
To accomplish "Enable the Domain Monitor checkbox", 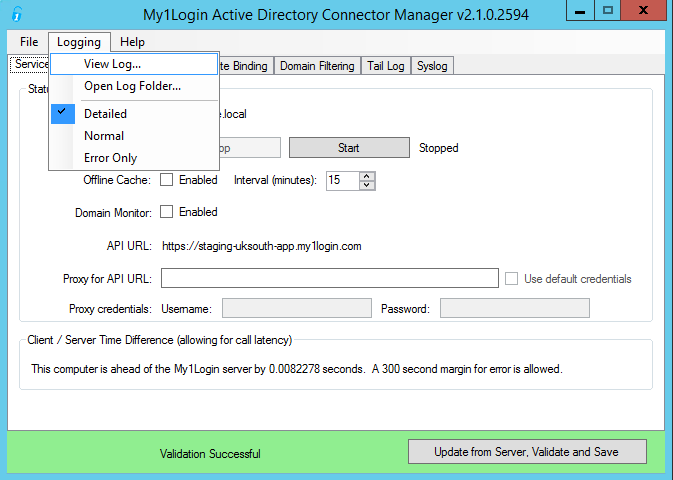I will tap(167, 212).
